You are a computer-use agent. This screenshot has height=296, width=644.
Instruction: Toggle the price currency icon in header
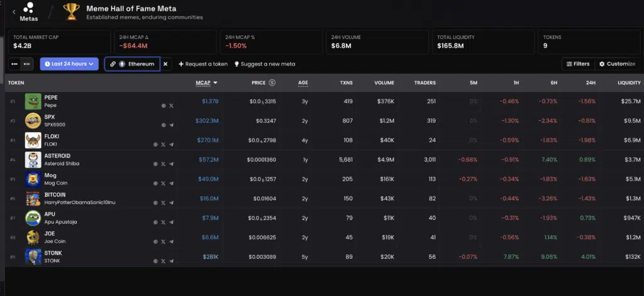[x=272, y=83]
